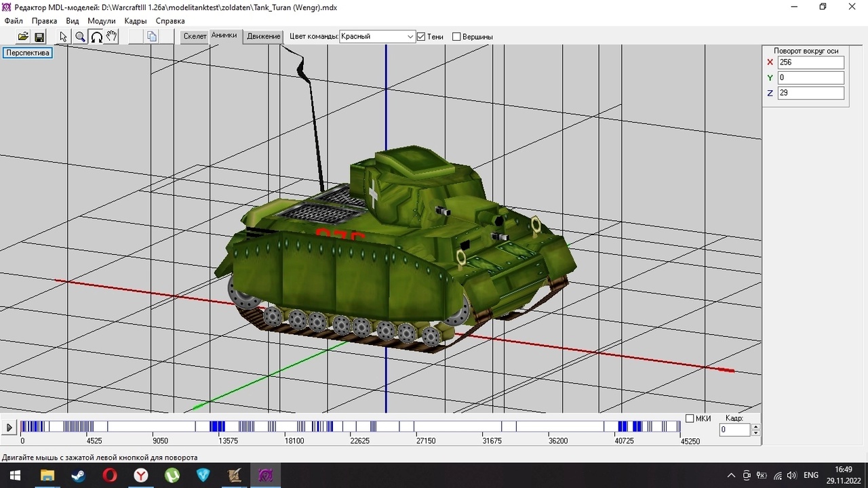
Task: Activate the rotate view tool
Action: [x=96, y=37]
